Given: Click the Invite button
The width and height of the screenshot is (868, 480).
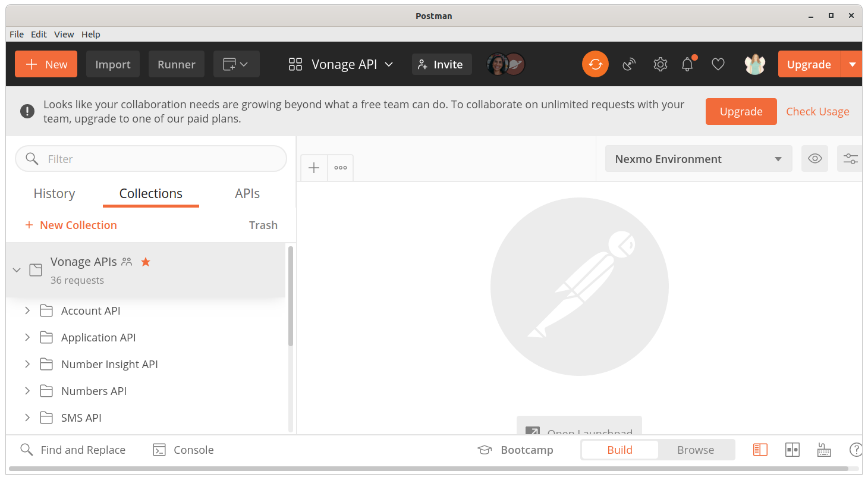Looking at the screenshot, I should pos(442,64).
